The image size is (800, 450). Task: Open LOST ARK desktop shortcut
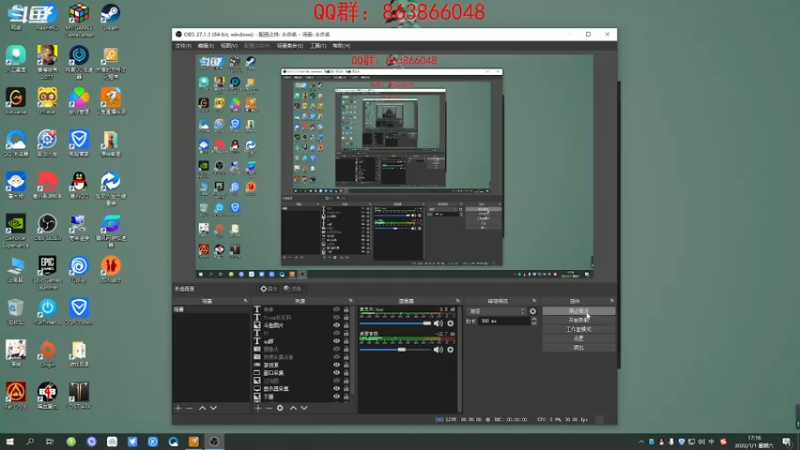coord(79,396)
